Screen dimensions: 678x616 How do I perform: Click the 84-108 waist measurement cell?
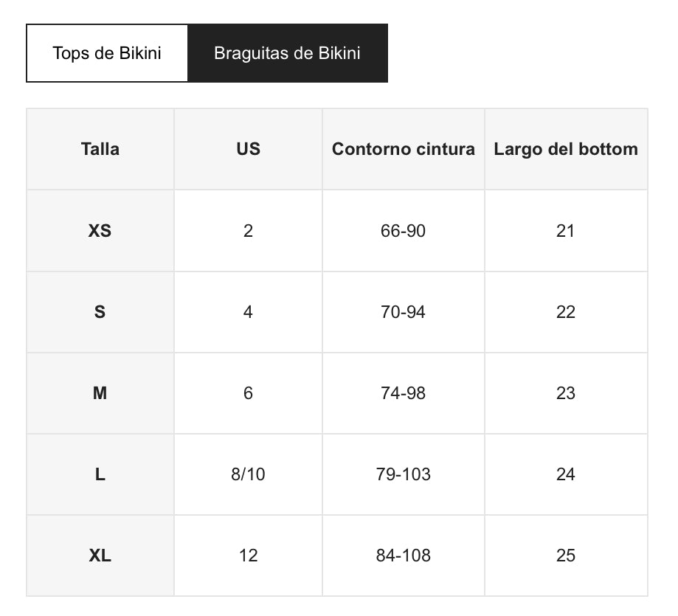tap(404, 556)
